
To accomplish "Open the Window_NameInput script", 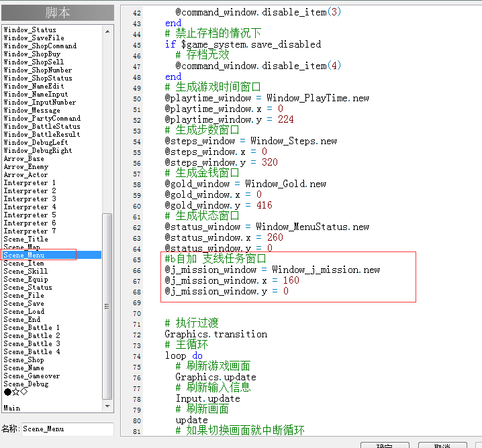I will 36,95.
